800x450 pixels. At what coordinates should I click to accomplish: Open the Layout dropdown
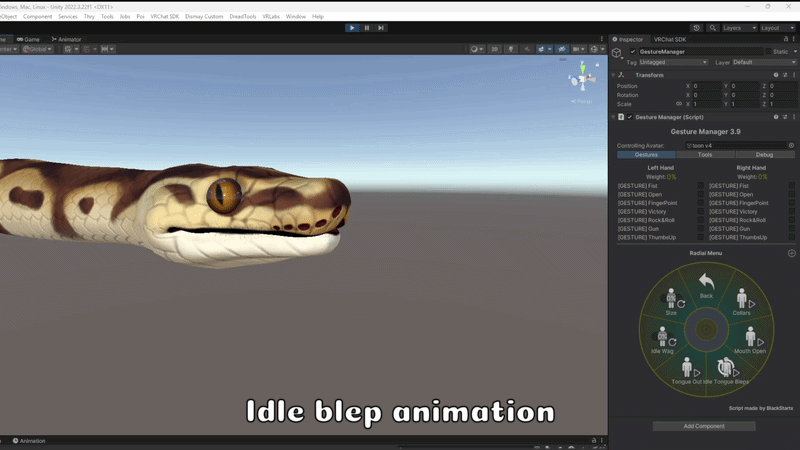point(777,28)
